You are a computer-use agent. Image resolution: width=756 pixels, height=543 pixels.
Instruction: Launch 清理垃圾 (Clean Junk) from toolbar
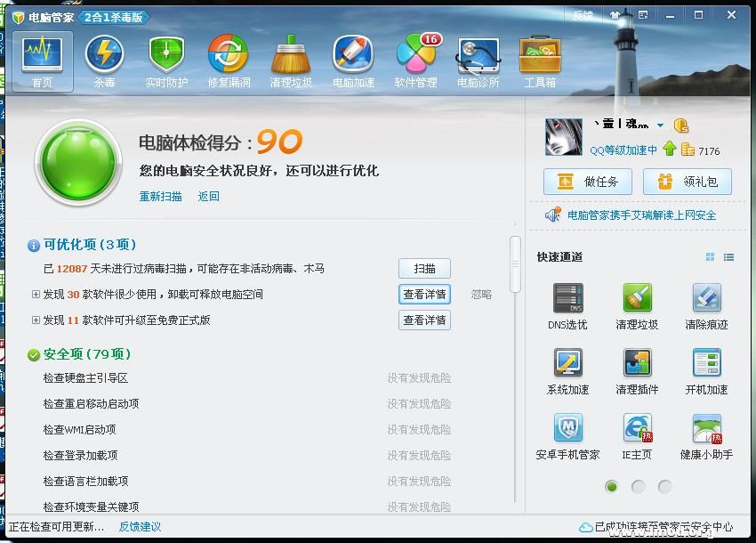(291, 61)
